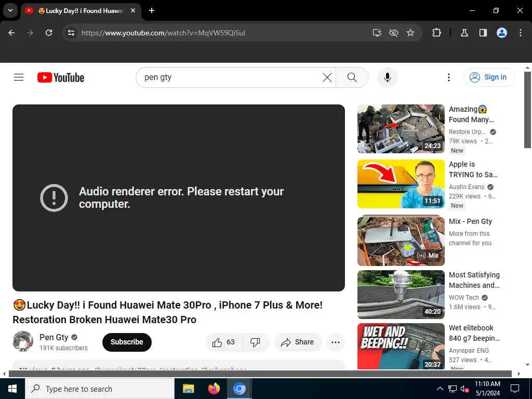Open 'Most Satisfying Machines' video thumbnail
This screenshot has height=399, width=532.
pyautogui.click(x=401, y=295)
